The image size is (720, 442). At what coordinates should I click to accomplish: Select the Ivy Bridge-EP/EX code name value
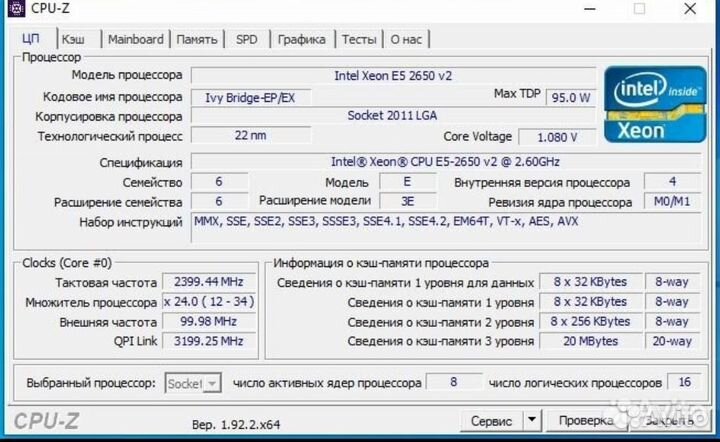(x=250, y=98)
